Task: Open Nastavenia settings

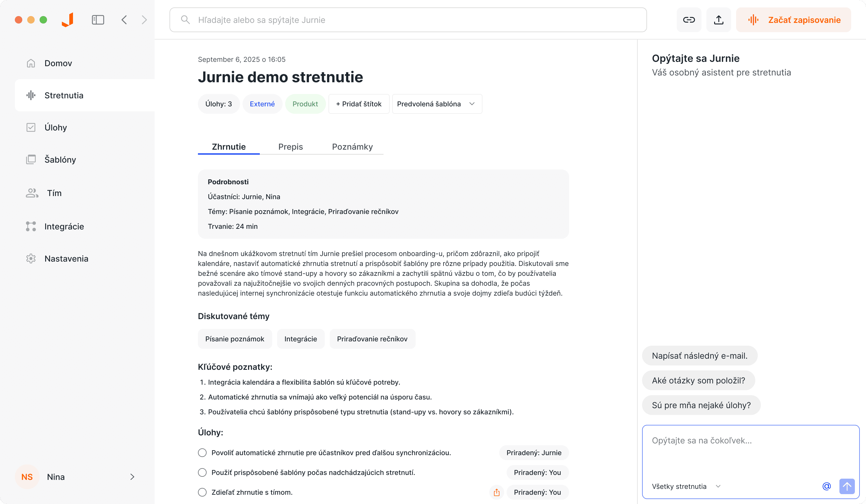Action: (x=66, y=258)
